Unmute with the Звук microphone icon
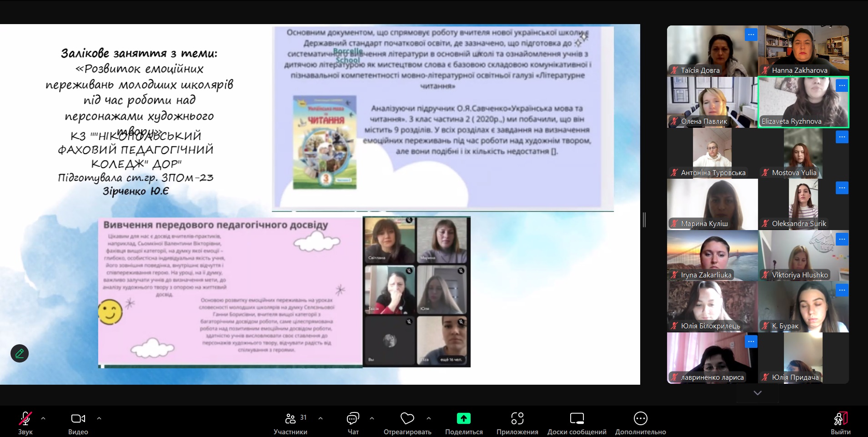Image resolution: width=868 pixels, height=437 pixels. (x=25, y=418)
